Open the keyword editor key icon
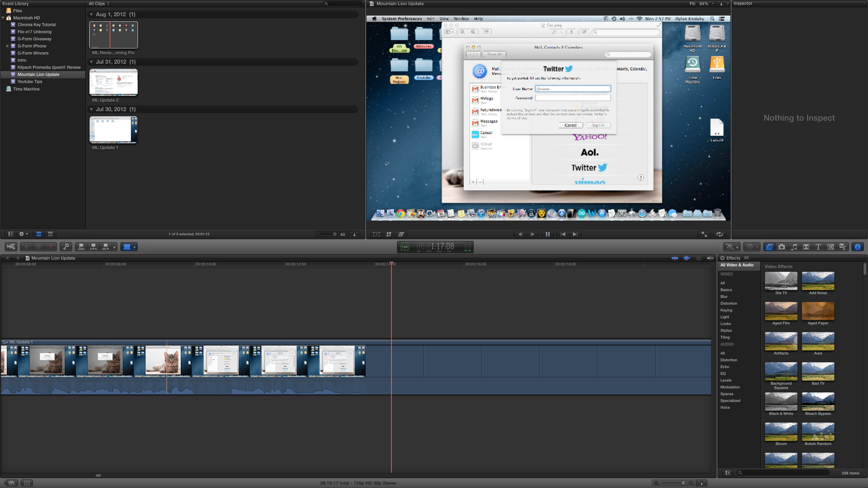Viewport: 868px width, 488px height. tap(66, 247)
